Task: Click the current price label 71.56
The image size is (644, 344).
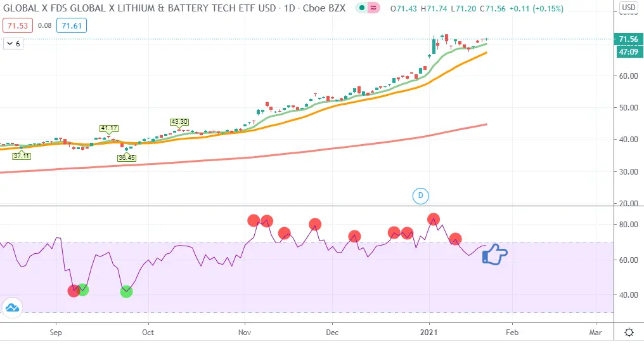Action: (x=628, y=39)
